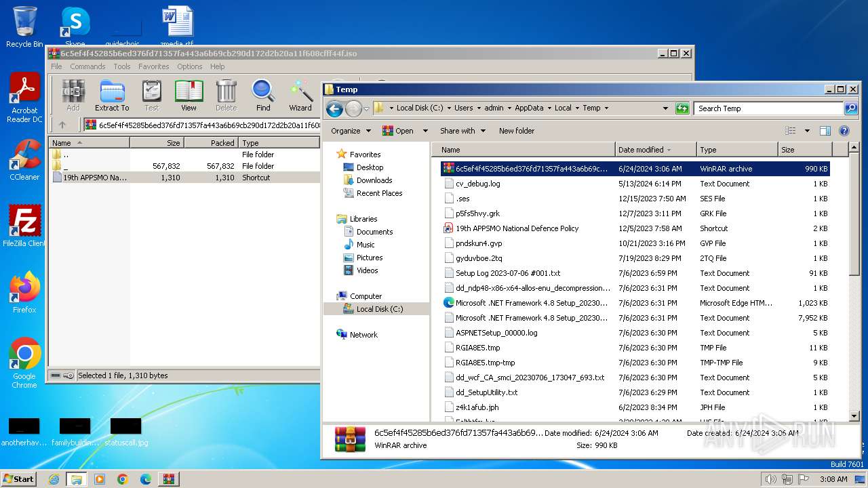Open Google Chrome desktop shortcut
868x488 pixels.
coord(24,363)
